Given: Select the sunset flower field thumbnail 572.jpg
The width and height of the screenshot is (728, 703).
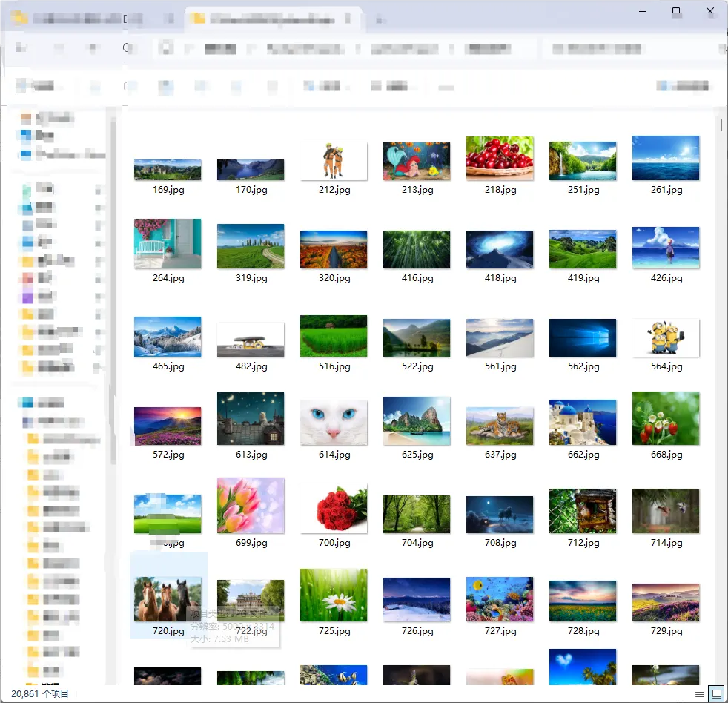Looking at the screenshot, I should [168, 426].
